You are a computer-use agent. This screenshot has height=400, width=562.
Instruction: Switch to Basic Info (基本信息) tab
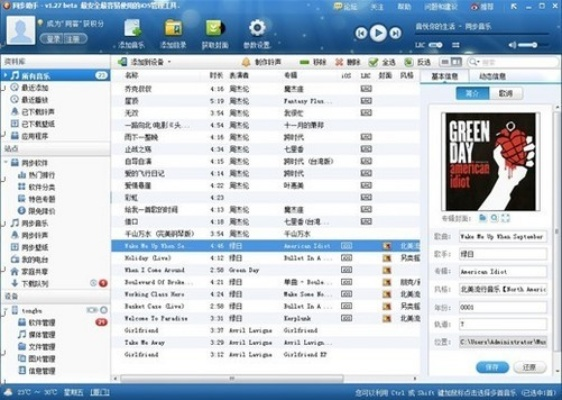tap(444, 76)
